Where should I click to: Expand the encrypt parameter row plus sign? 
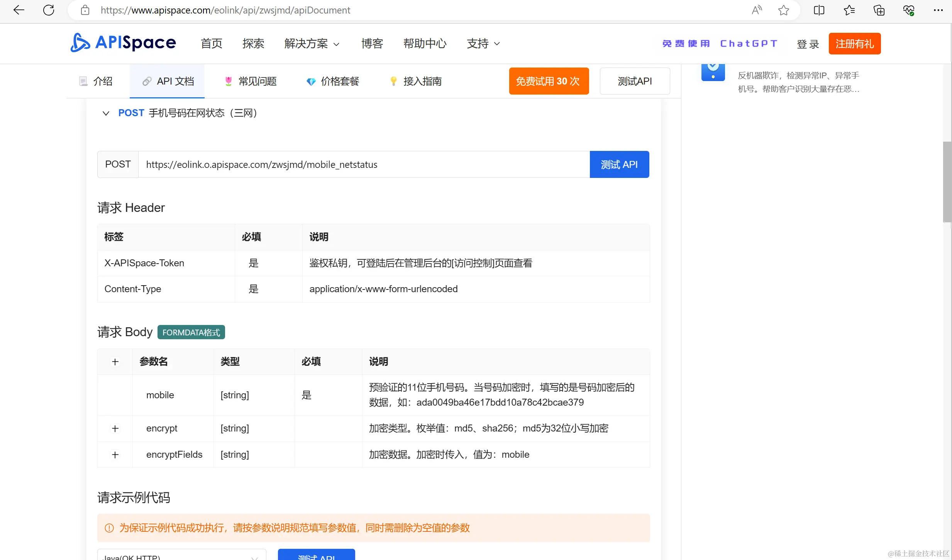(115, 428)
